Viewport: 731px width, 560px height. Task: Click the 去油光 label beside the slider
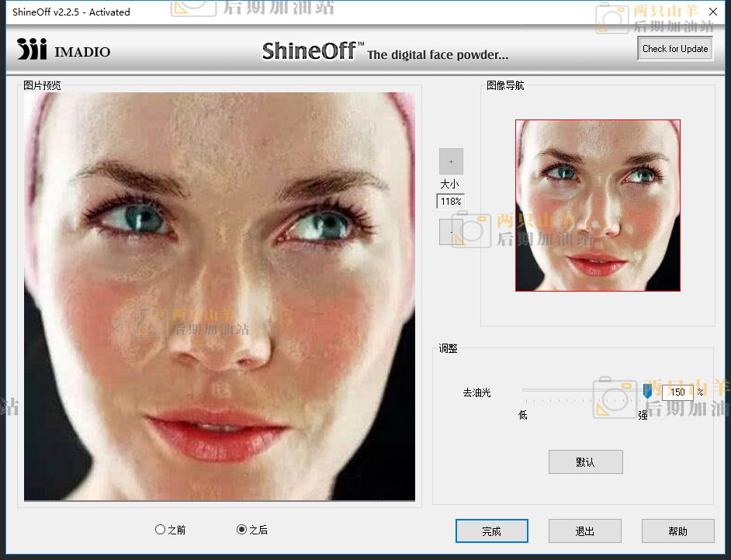coord(476,393)
